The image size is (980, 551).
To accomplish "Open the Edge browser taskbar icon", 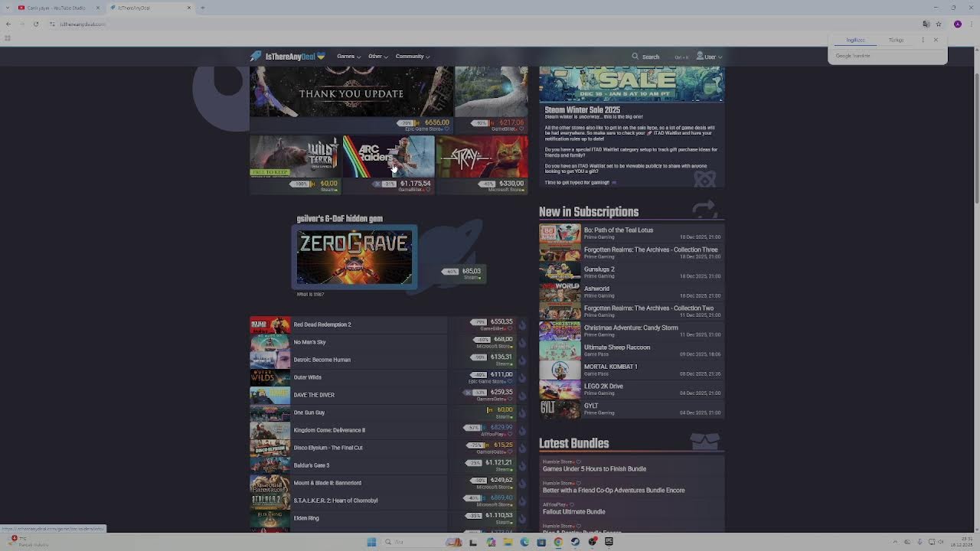I will pyautogui.click(x=524, y=542).
